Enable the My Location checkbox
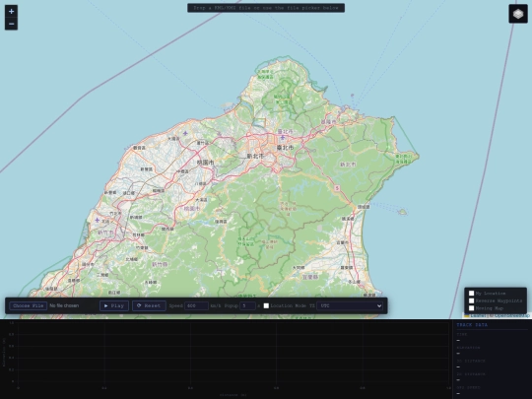The image size is (532, 399). point(471,294)
